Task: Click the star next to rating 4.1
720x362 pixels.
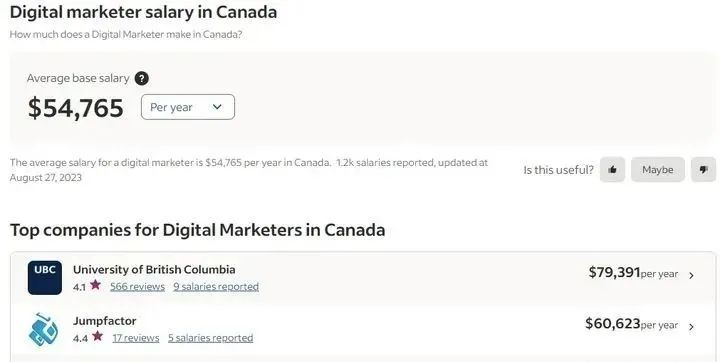Action: tap(96, 285)
